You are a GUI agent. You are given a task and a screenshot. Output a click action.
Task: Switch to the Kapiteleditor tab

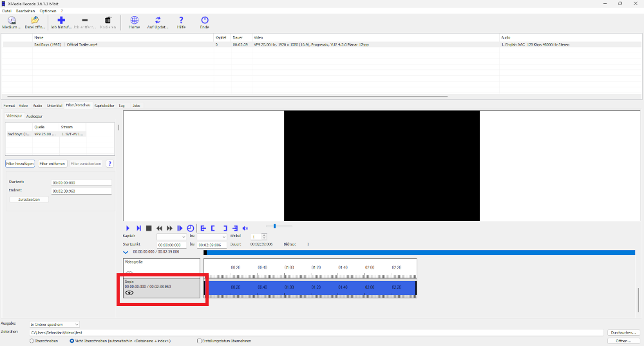click(104, 106)
